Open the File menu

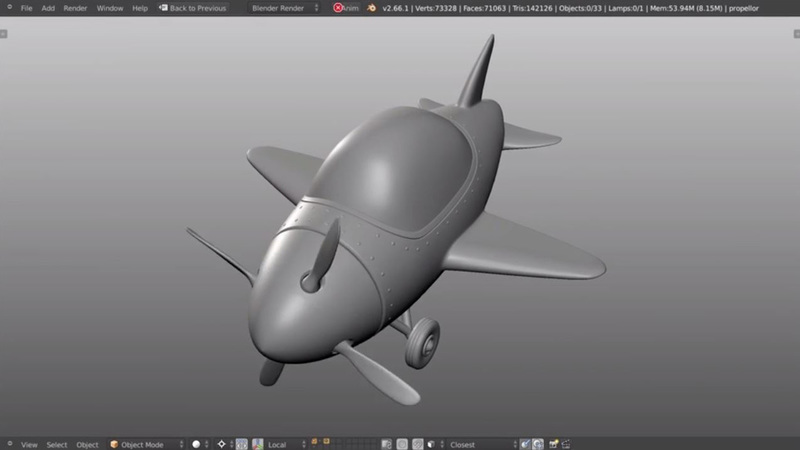[x=26, y=8]
